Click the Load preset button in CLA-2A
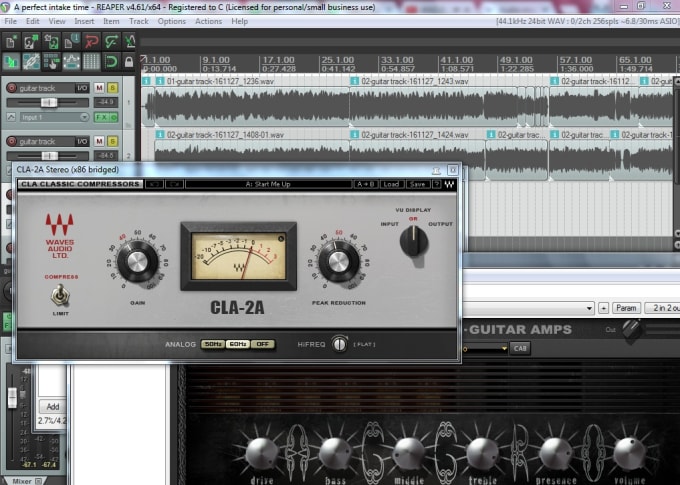The width and height of the screenshot is (680, 485). click(391, 184)
